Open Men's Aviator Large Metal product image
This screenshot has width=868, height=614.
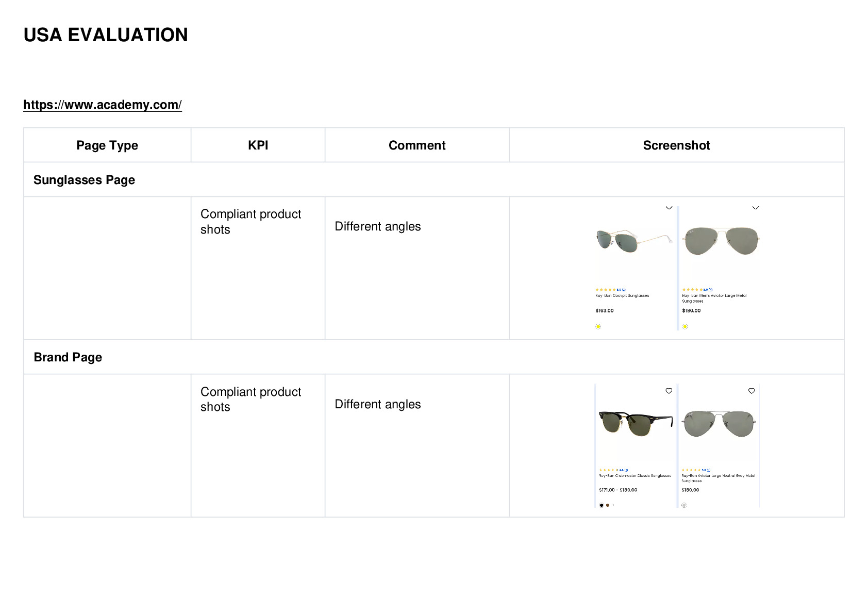(x=721, y=241)
